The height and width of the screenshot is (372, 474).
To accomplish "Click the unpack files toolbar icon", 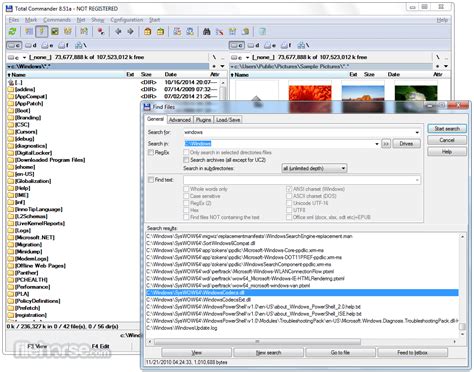I will [160, 32].
